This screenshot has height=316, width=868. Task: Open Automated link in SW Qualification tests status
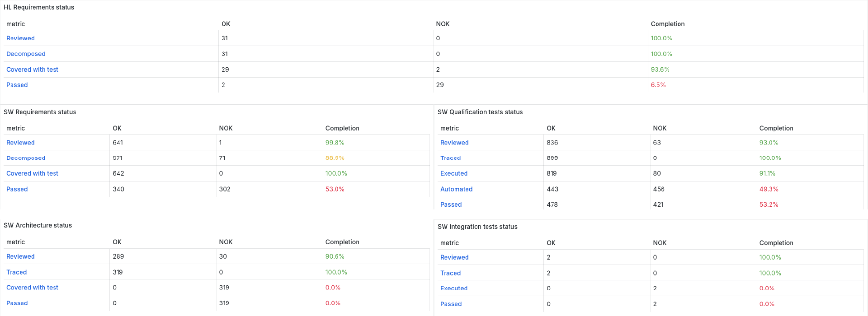tap(457, 189)
